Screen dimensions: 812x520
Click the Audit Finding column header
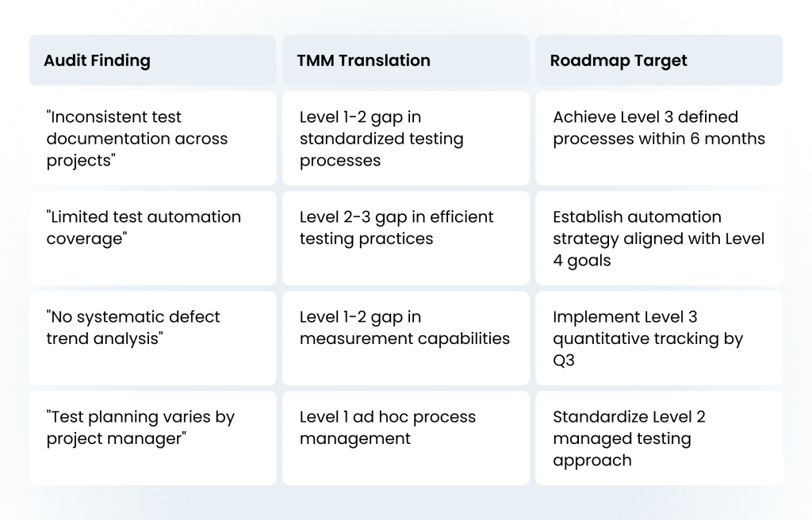coord(153,60)
